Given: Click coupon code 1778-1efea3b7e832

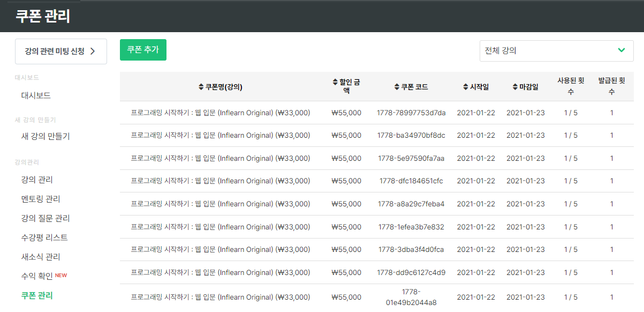Looking at the screenshot, I should pos(411,227).
